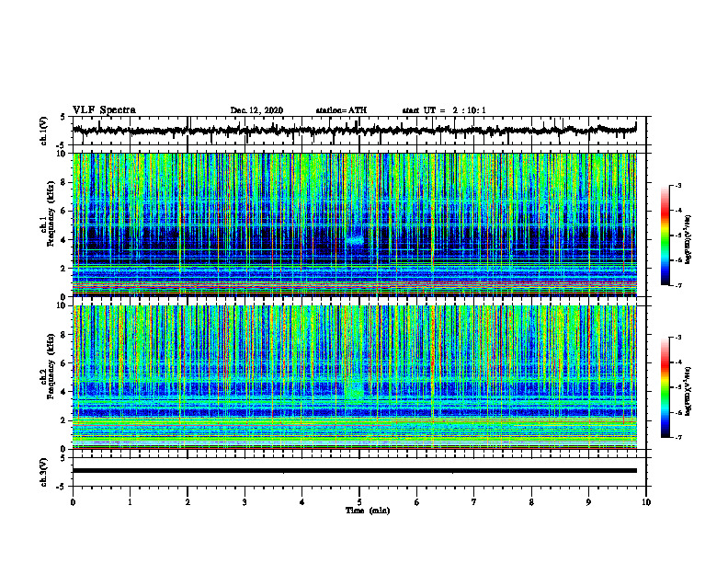Click the "VLF Spectra" plot title

[x=104, y=110]
